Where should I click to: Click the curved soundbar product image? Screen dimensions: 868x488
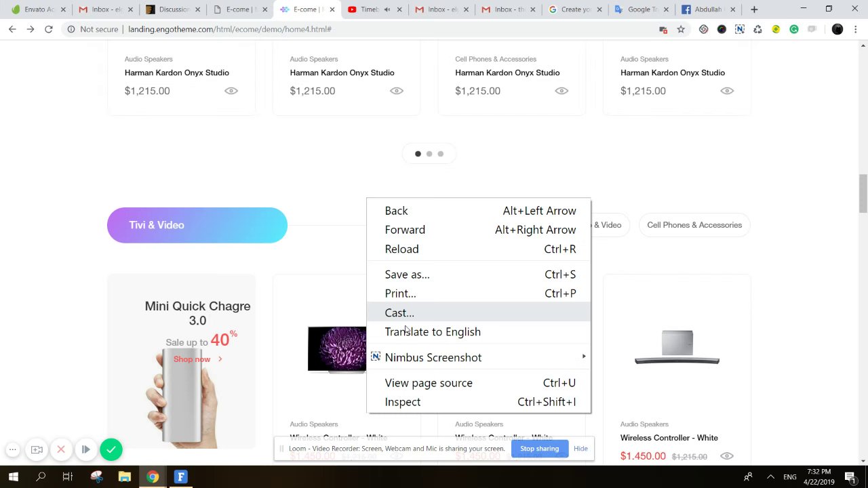pos(677,347)
